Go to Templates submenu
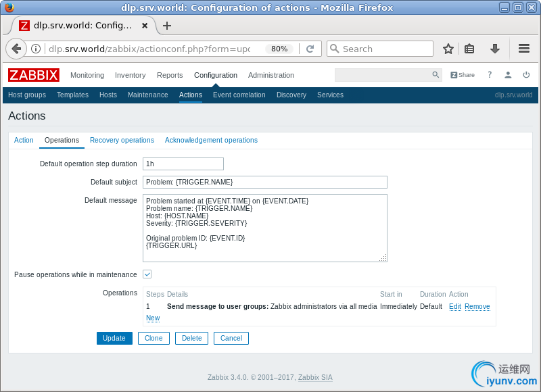This screenshot has width=541, height=392. (x=72, y=95)
